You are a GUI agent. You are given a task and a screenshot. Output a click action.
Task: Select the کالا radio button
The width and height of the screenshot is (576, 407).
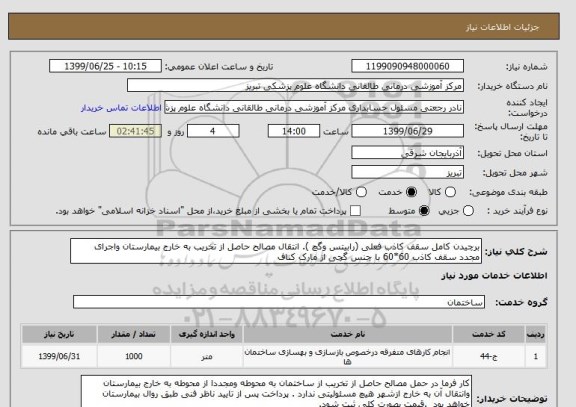pos(450,192)
